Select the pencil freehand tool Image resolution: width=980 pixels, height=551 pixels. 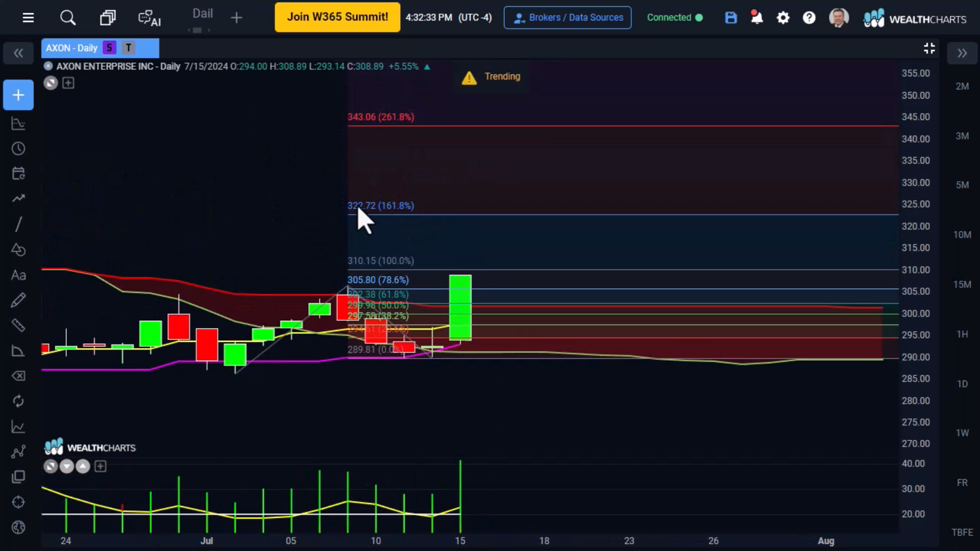[x=18, y=300]
